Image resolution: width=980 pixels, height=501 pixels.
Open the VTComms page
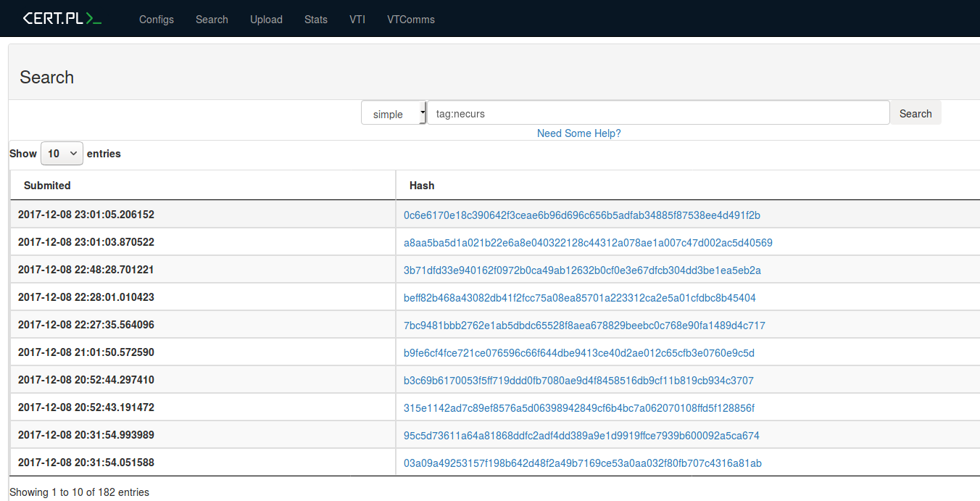pyautogui.click(x=411, y=20)
